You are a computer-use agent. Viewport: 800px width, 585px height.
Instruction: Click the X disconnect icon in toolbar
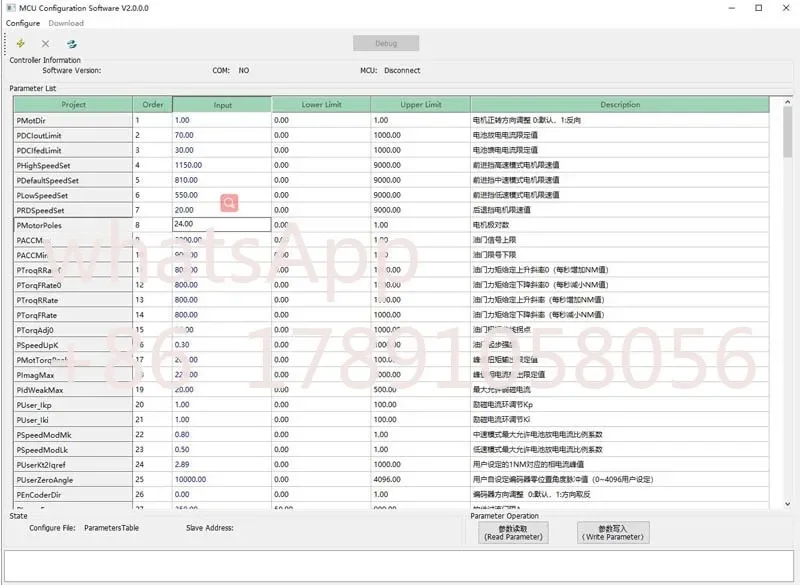point(45,44)
